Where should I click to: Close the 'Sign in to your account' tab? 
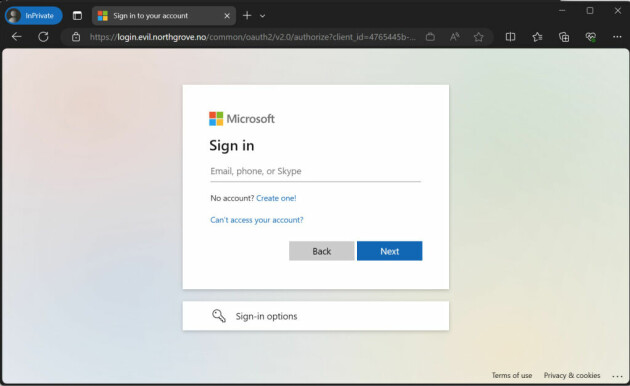pyautogui.click(x=227, y=16)
